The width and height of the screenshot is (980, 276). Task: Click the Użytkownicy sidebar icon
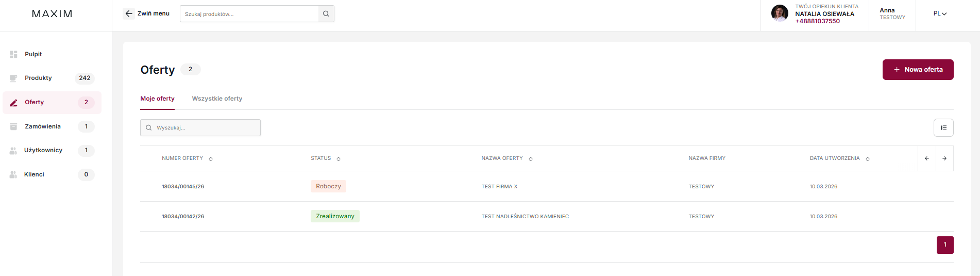[13, 151]
